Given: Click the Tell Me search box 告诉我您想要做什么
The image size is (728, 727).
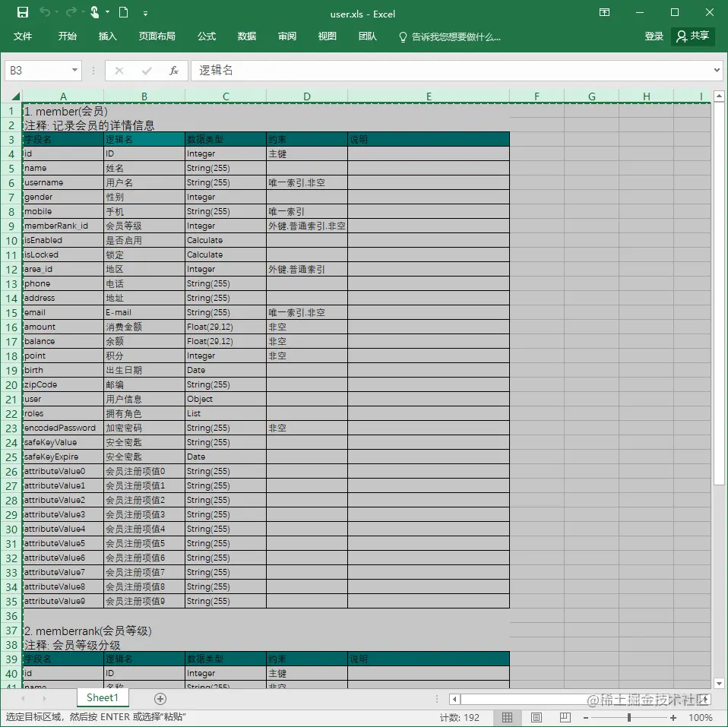Looking at the screenshot, I should (x=449, y=36).
